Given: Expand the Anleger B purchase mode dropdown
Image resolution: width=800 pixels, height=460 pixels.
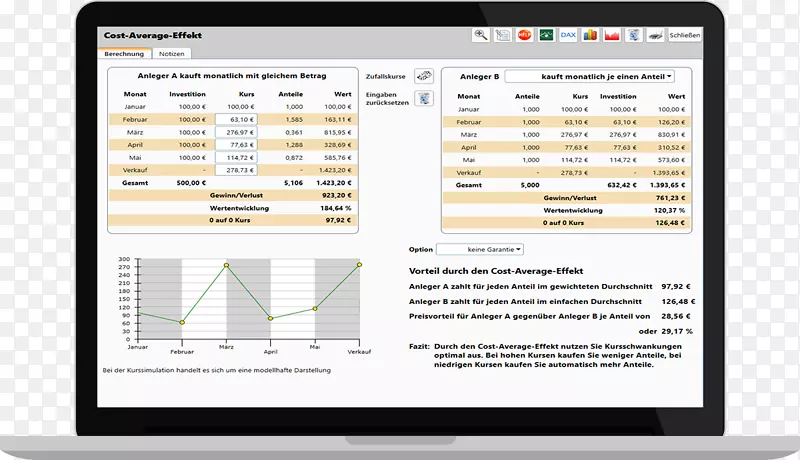Looking at the screenshot, I should (x=589, y=76).
